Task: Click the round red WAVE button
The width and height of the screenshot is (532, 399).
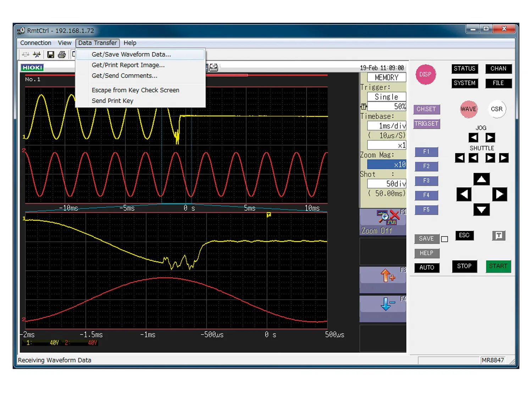Action: point(468,109)
